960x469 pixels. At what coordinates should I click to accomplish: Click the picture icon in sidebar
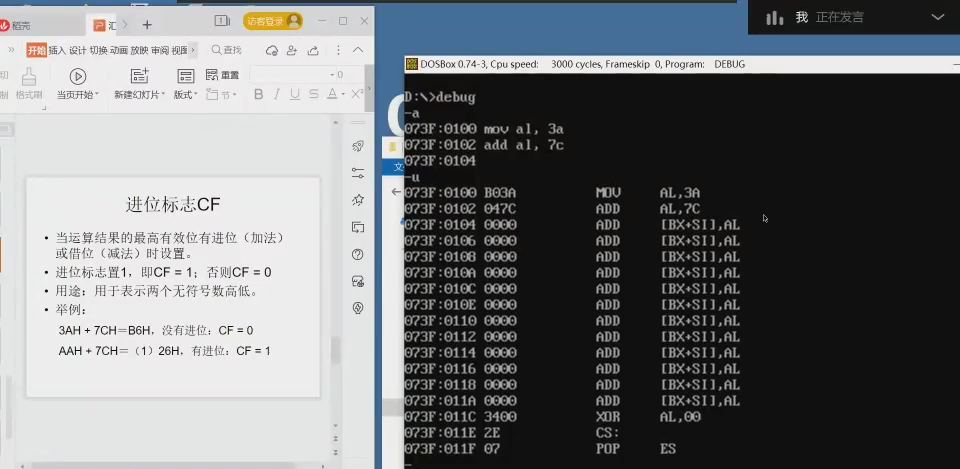(x=358, y=281)
